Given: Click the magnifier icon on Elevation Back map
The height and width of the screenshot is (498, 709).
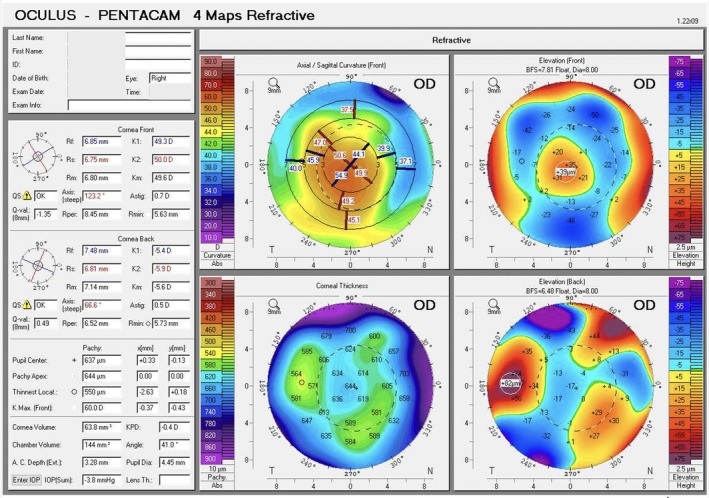Looking at the screenshot, I should coord(493,304).
